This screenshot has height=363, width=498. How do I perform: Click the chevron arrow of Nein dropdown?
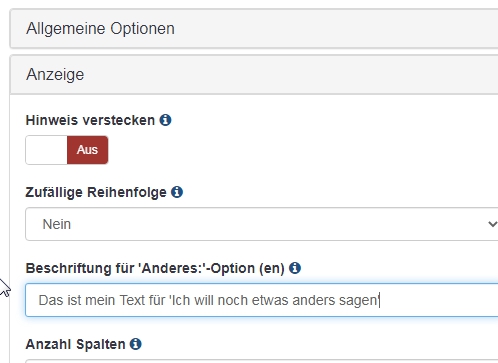pyautogui.click(x=493, y=224)
